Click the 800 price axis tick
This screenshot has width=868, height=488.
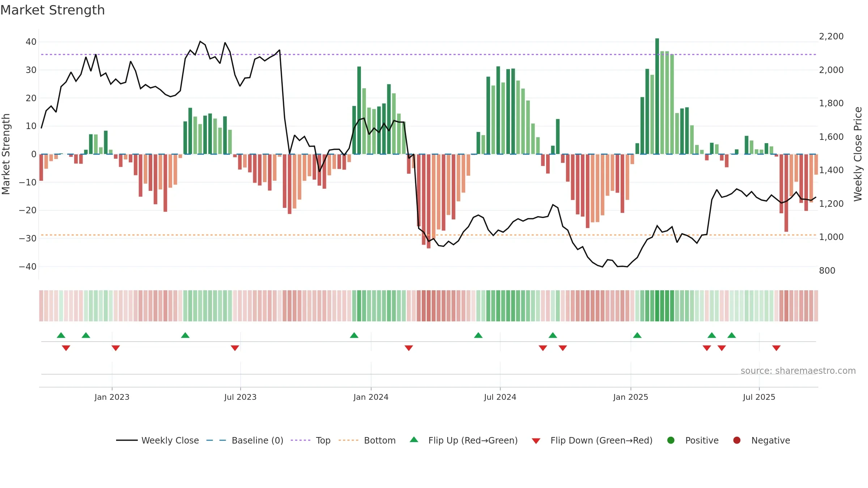(827, 270)
